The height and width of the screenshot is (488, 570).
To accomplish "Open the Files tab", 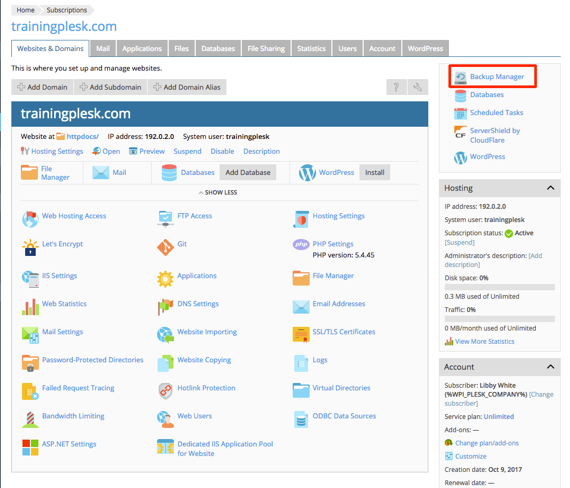I will (181, 48).
